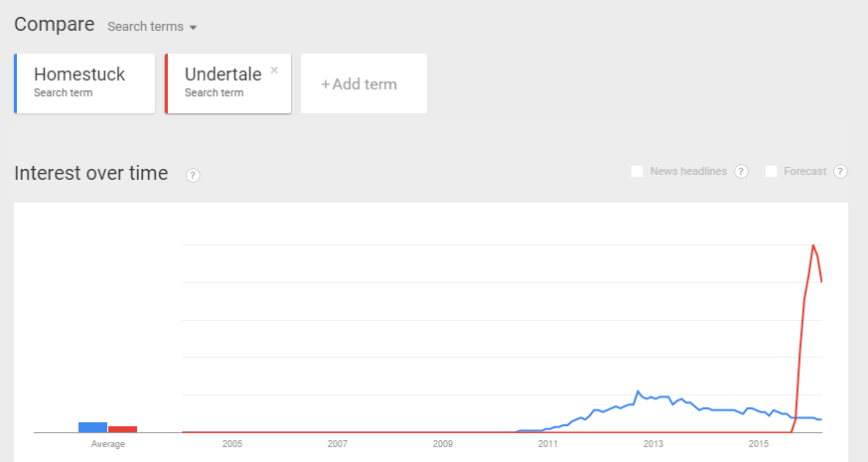This screenshot has width=868, height=462.
Task: Toggle the Forecast checkbox
Action: 772,172
